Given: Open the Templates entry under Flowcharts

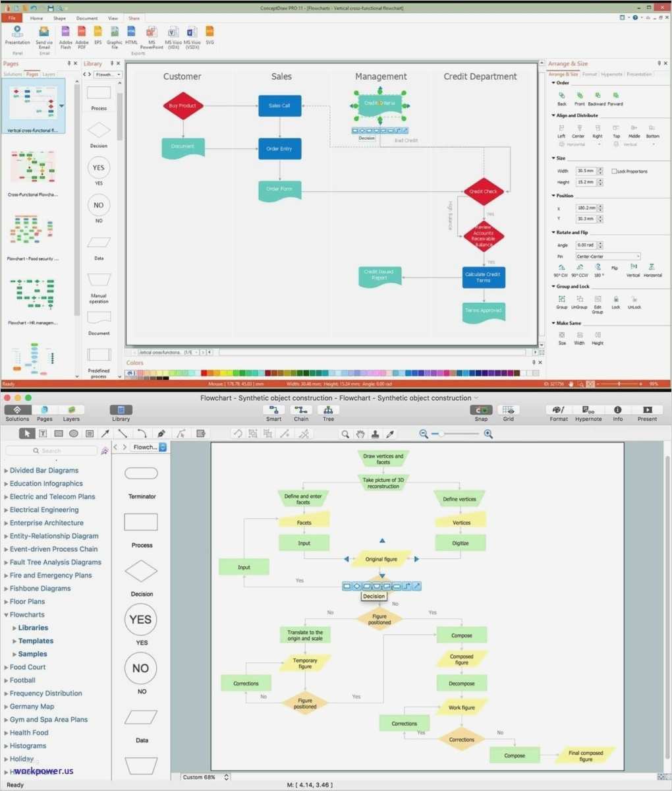Looking at the screenshot, I should tap(36, 641).
